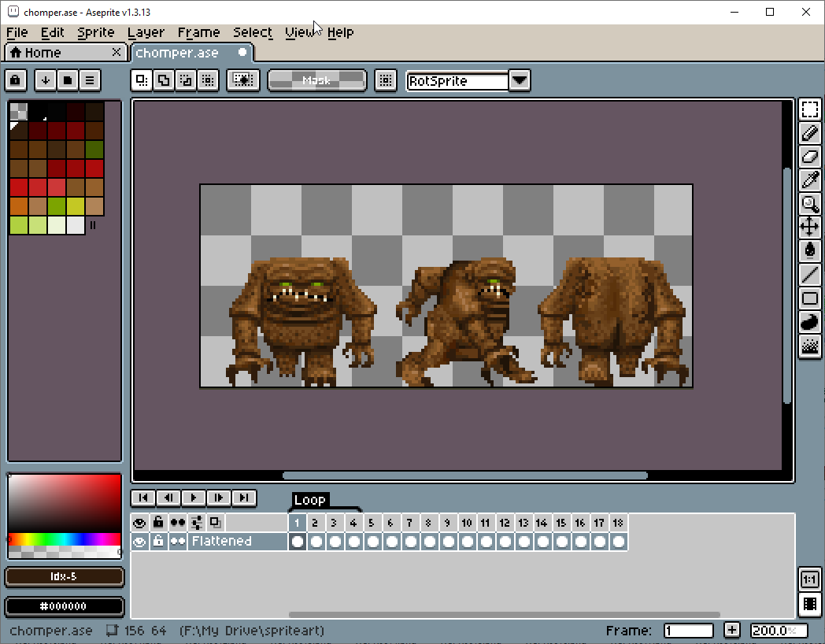This screenshot has height=644, width=825.
Task: Open the palette options menu button
Action: 90,80
